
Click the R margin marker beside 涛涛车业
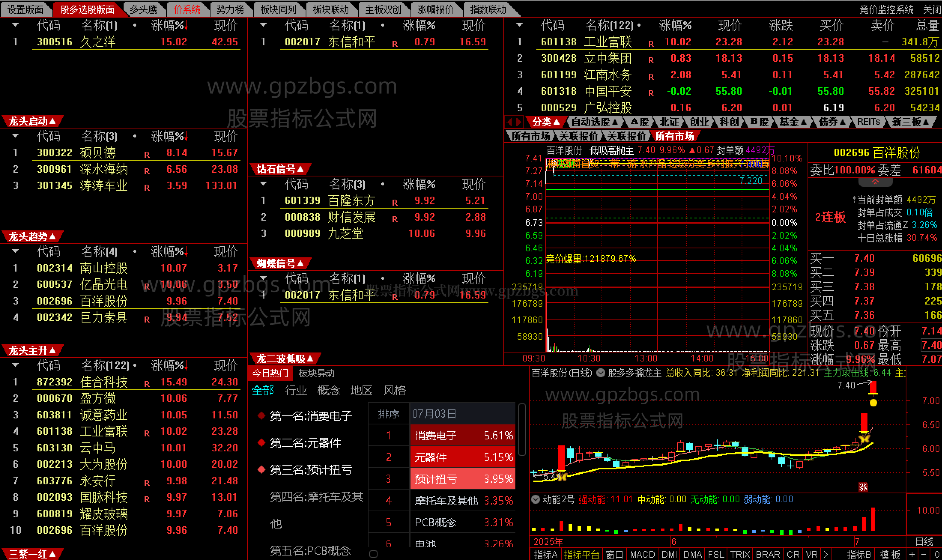pos(147,188)
